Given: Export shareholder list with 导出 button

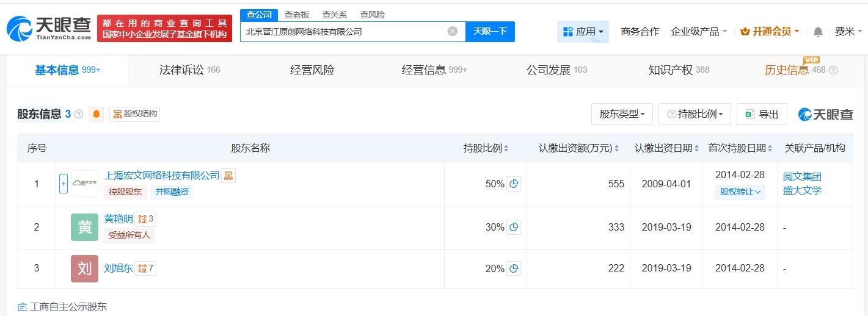Looking at the screenshot, I should (x=762, y=114).
